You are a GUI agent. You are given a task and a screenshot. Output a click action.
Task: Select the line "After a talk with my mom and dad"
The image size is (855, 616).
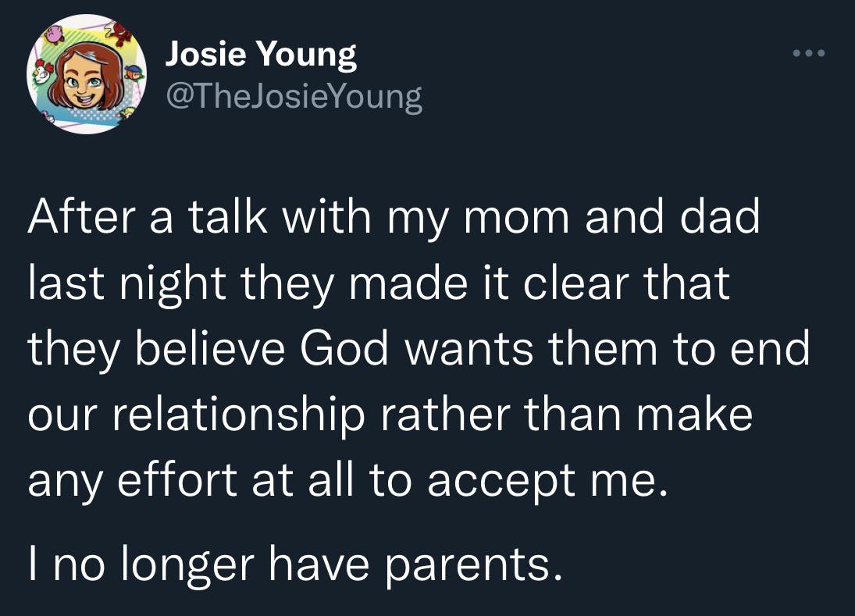(x=394, y=217)
